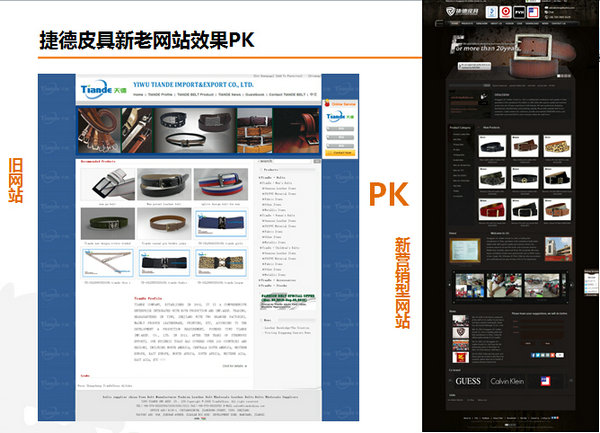Open the leopard elastic belt thumbnail on old site
The width and height of the screenshot is (600, 433).
(221, 263)
